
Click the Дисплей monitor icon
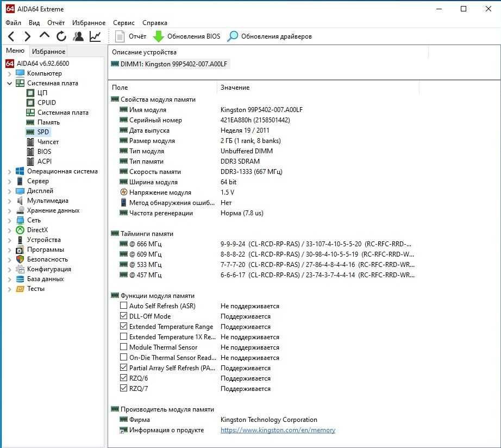click(20, 191)
